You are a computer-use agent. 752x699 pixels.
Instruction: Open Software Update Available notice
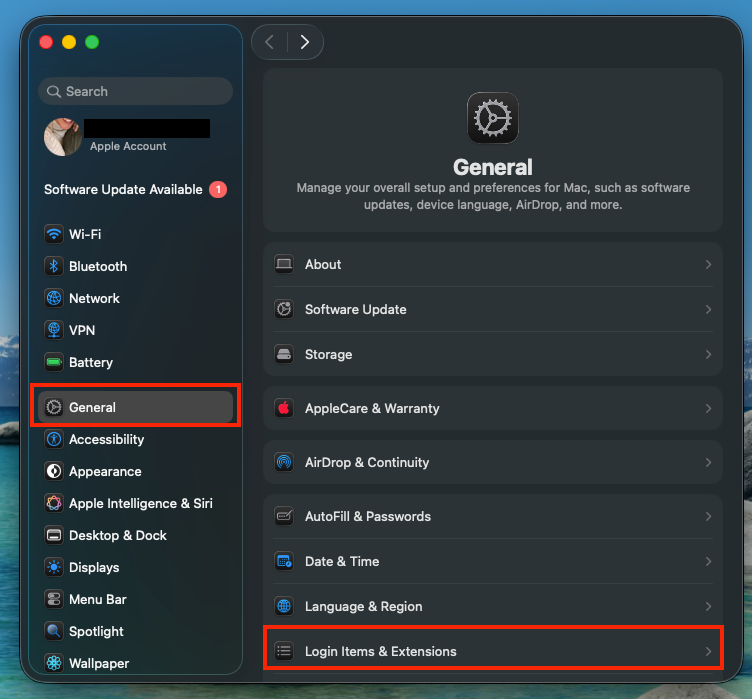click(123, 190)
